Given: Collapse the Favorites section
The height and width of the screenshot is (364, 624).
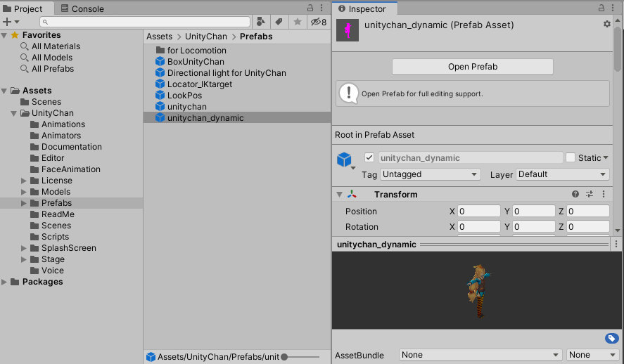Looking at the screenshot, I should pos(4,35).
